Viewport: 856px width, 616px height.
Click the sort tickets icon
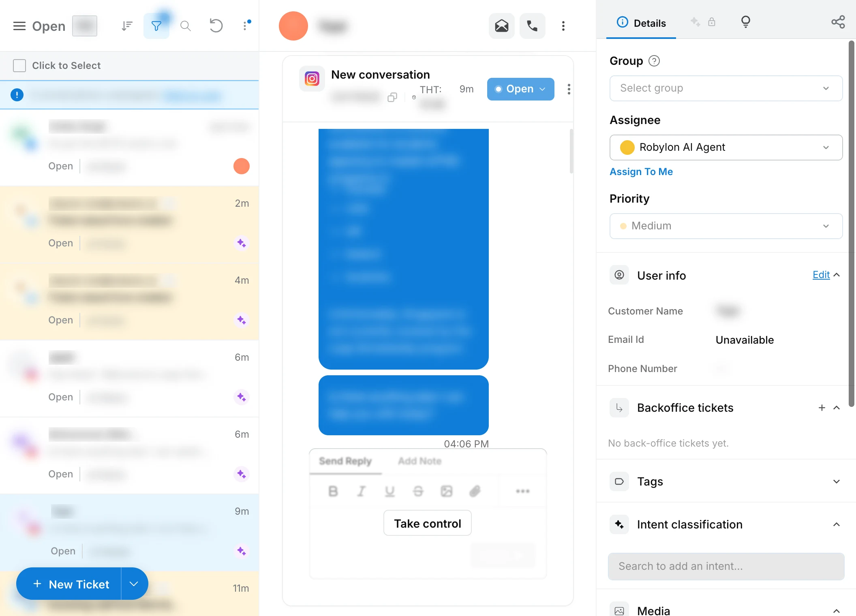pyautogui.click(x=127, y=26)
